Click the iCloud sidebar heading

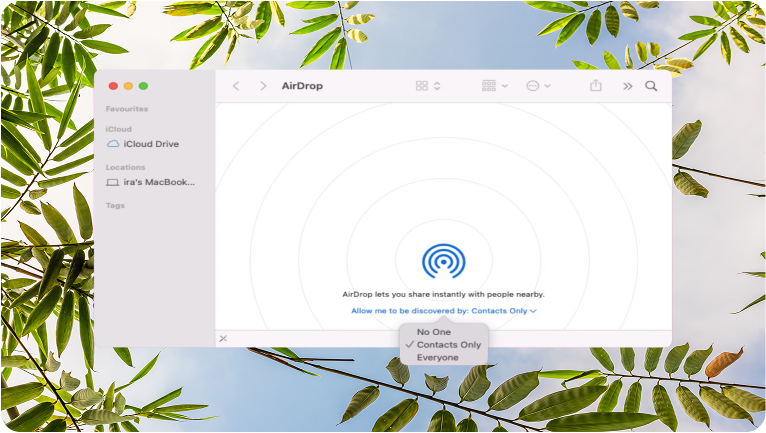coord(118,129)
